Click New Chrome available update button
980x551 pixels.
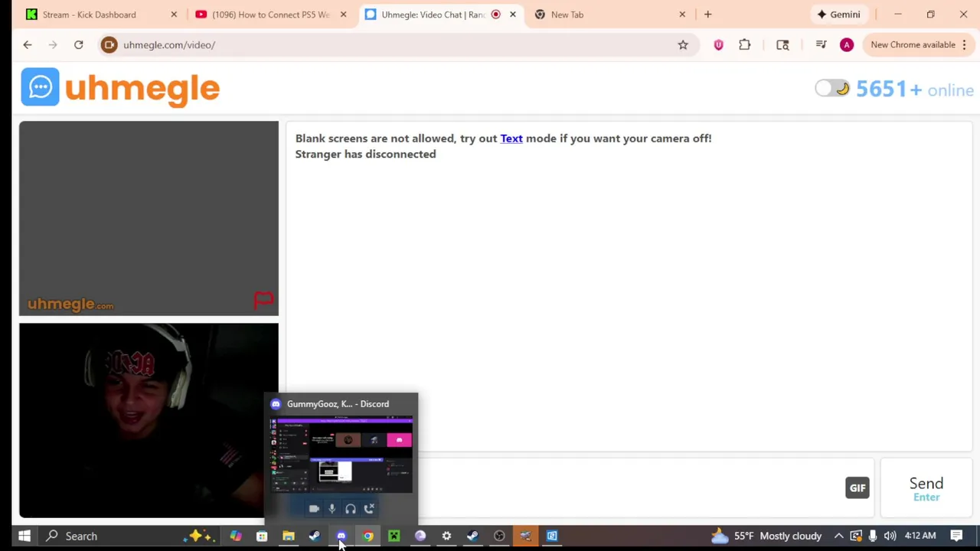pyautogui.click(x=913, y=45)
